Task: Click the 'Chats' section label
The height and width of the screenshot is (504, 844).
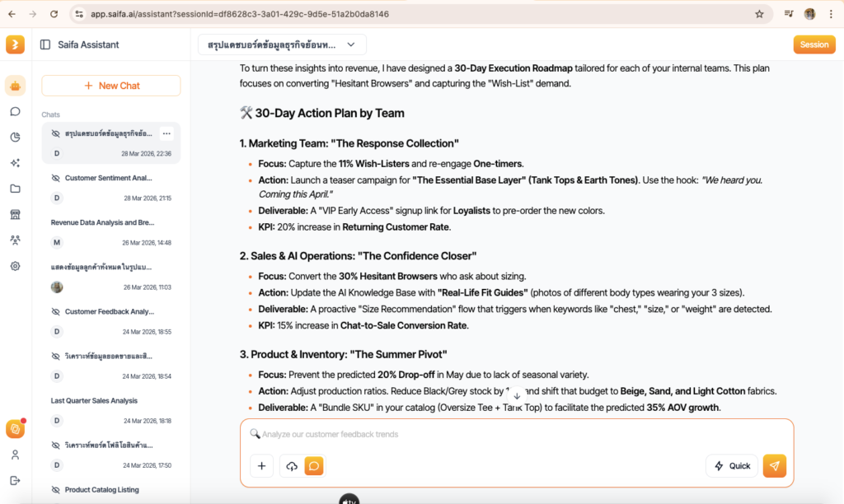Action: point(50,114)
